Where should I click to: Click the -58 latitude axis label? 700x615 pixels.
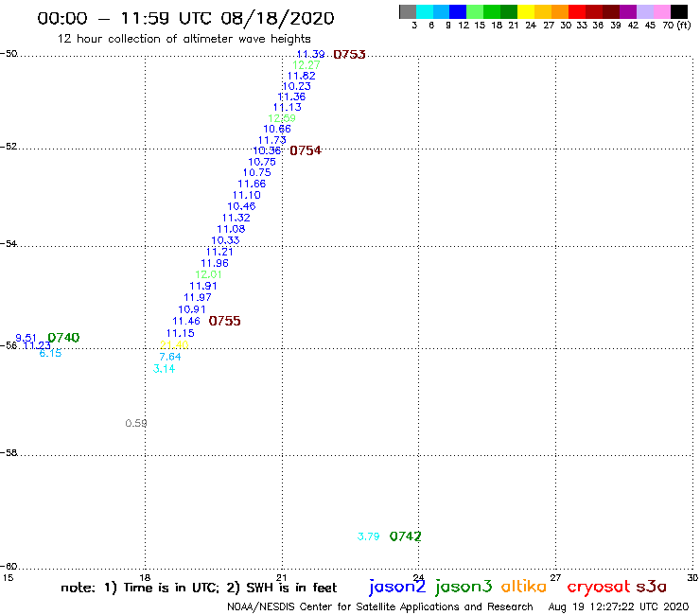pyautogui.click(x=9, y=453)
